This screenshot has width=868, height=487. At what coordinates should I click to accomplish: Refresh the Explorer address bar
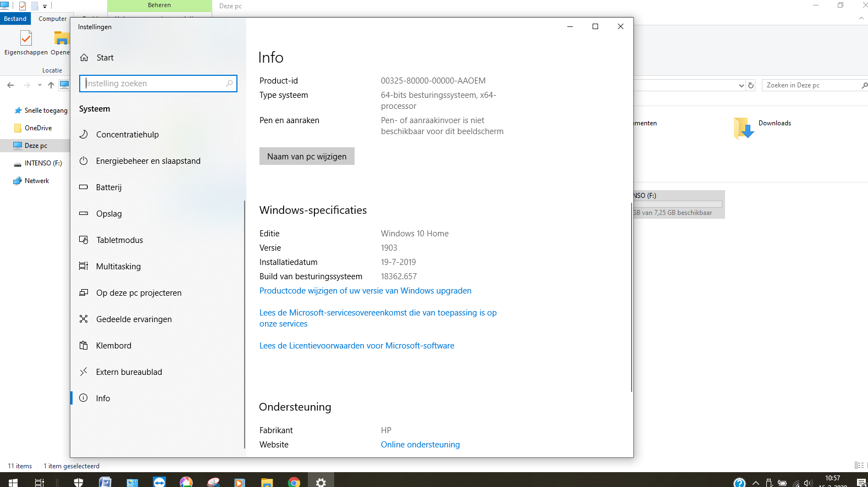point(751,85)
